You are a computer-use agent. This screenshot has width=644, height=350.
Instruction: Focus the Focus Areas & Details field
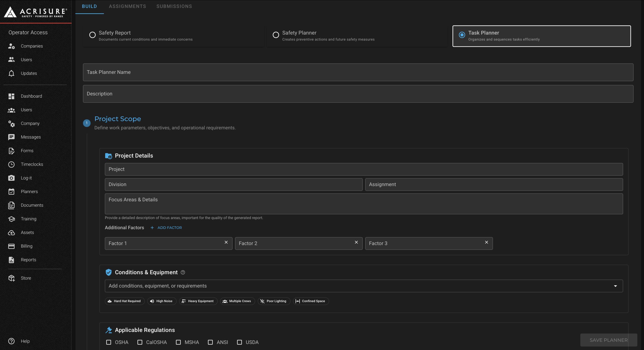pyautogui.click(x=364, y=204)
